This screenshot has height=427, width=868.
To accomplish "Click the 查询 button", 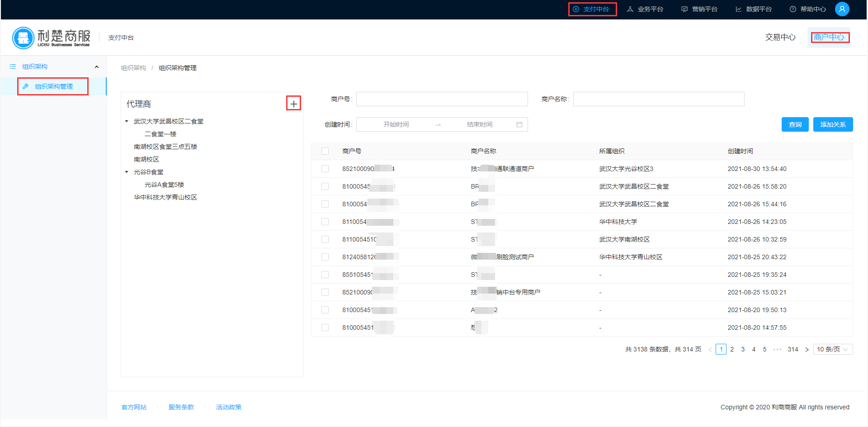I will [x=795, y=124].
